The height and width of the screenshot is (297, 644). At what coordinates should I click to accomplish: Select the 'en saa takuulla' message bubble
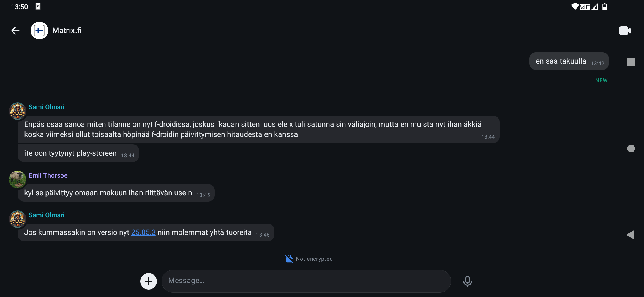[x=569, y=61]
